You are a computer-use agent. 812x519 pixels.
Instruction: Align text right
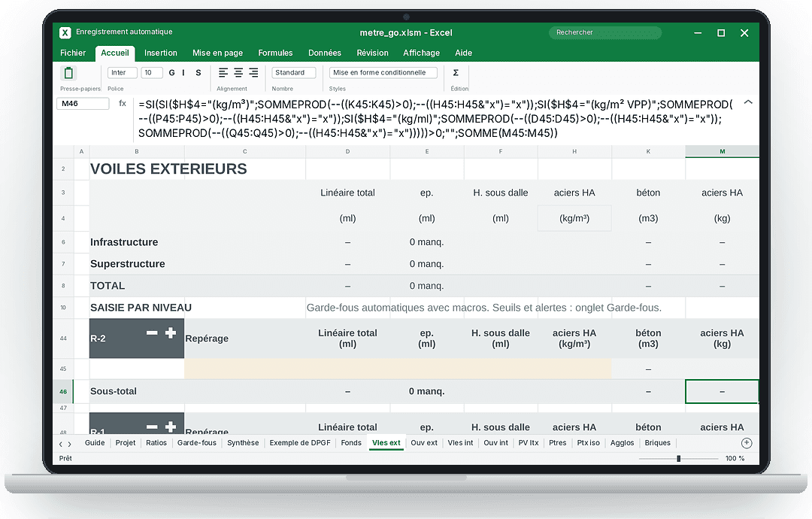pyautogui.click(x=253, y=73)
